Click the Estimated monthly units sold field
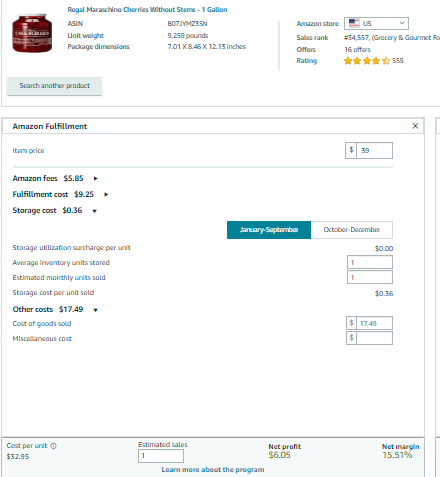440x477 pixels. tap(370, 277)
